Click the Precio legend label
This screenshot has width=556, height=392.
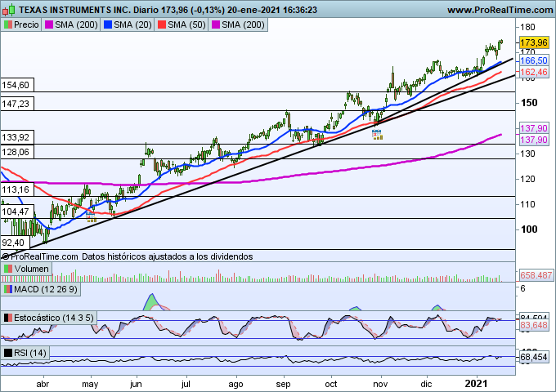pyautogui.click(x=21, y=24)
